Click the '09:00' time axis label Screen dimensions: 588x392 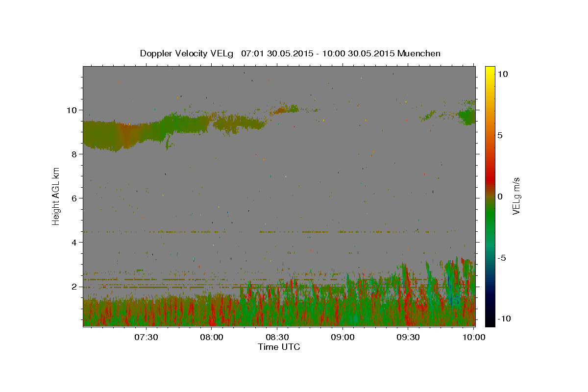coord(343,337)
